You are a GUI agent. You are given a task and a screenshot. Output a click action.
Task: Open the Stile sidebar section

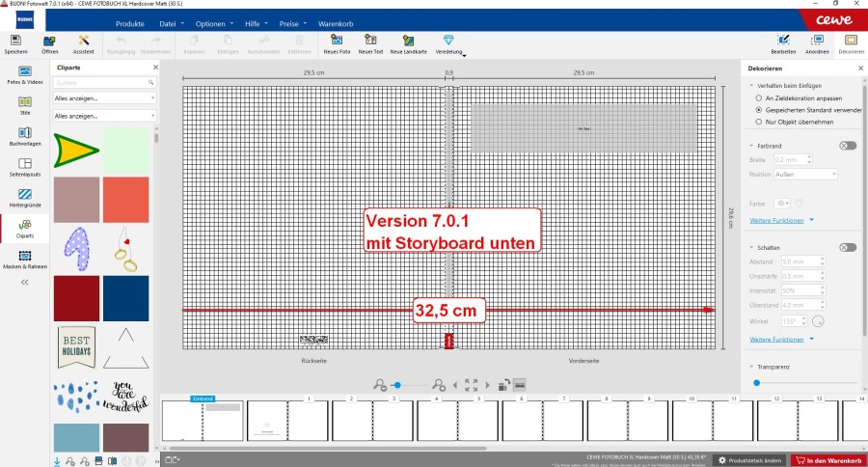click(x=25, y=105)
